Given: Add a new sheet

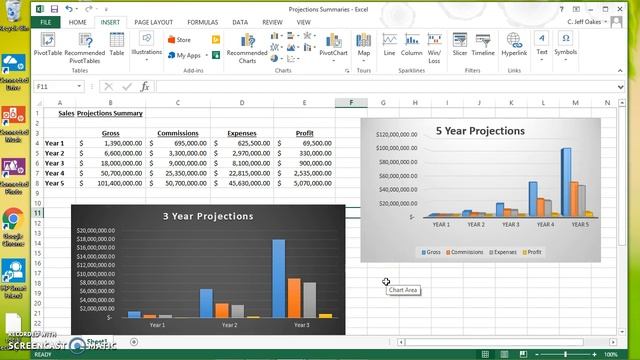Looking at the screenshot, I should point(134,342).
